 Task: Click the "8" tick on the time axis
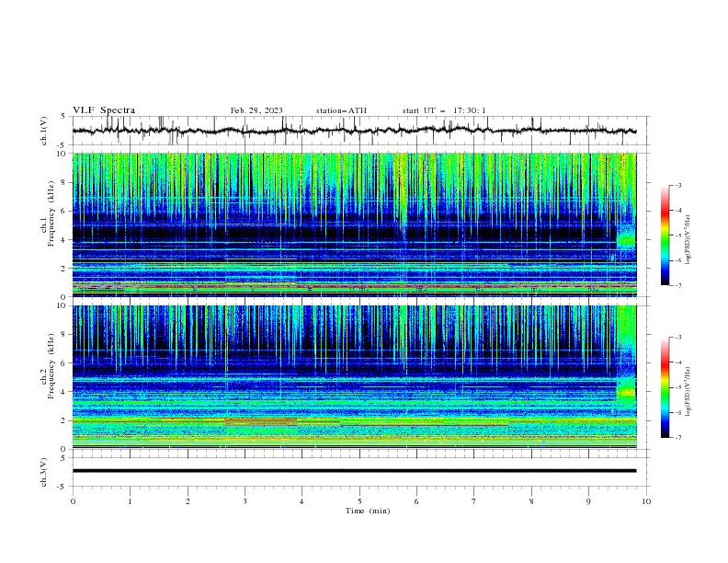pos(531,501)
